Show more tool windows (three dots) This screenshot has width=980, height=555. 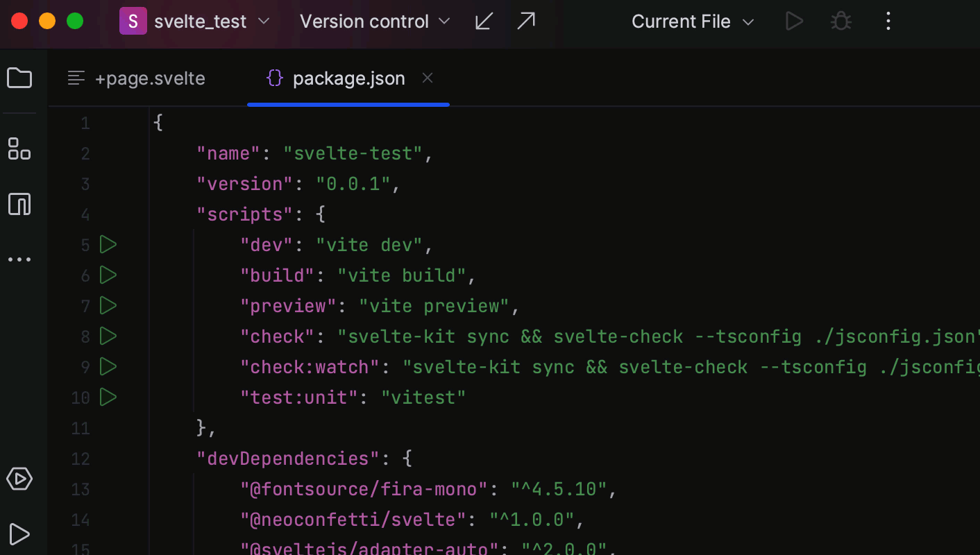coord(19,259)
